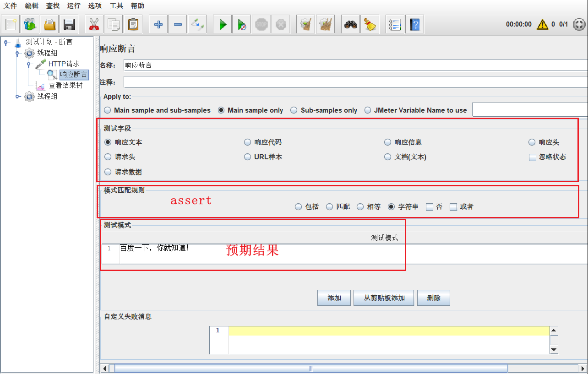The width and height of the screenshot is (588, 374).
Task: Choose JMeter Variable Name to use
Action: (368, 110)
